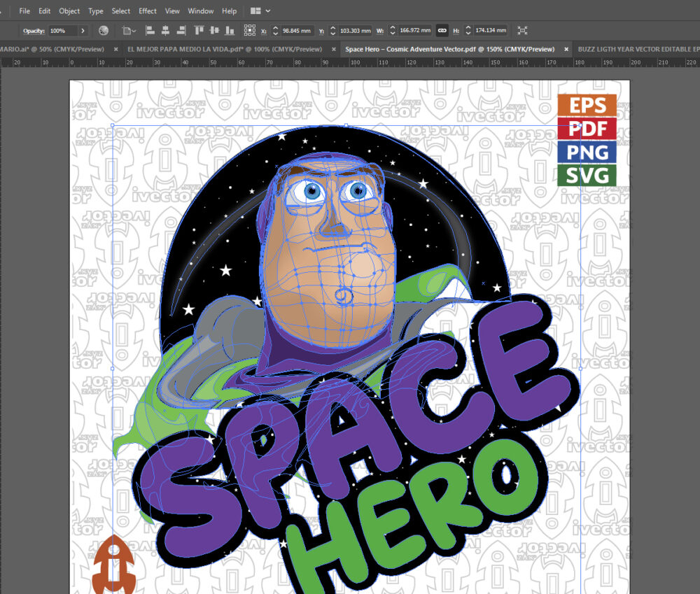Click the green SVG badge on artboard

587,176
